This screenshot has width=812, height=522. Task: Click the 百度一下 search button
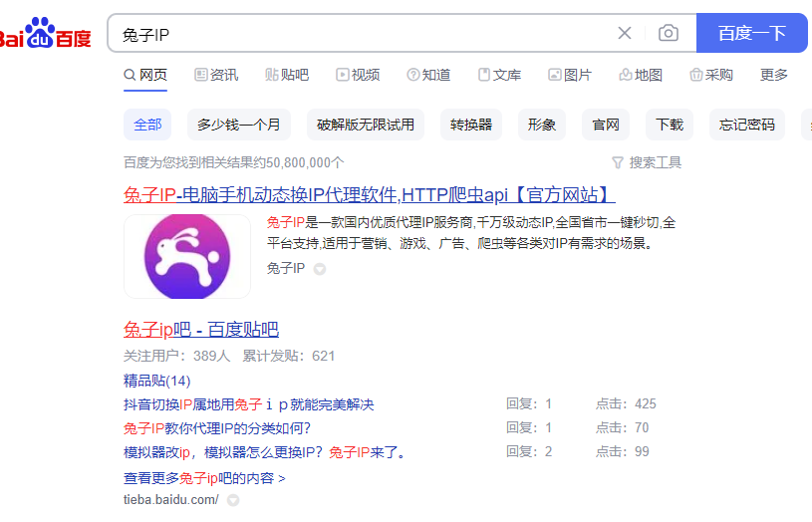click(752, 33)
